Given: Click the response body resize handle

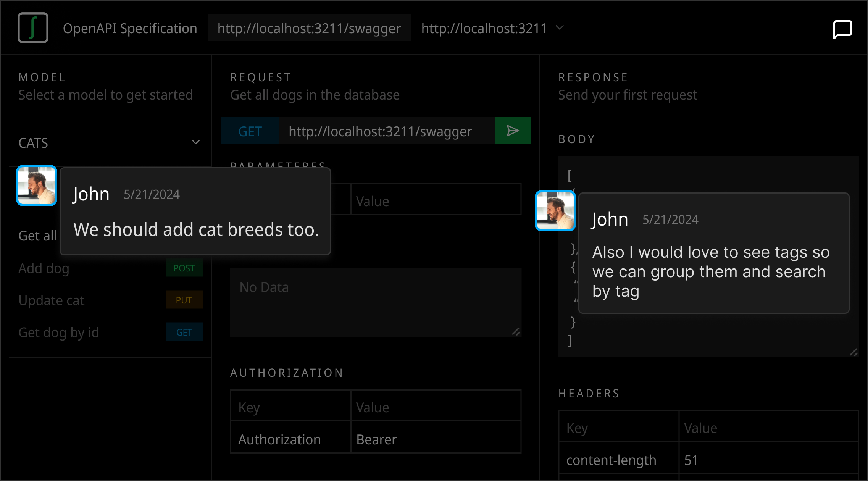Looking at the screenshot, I should point(854,352).
